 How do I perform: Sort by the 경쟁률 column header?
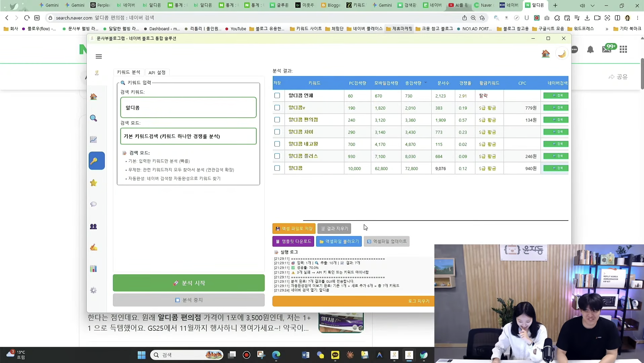point(465,83)
